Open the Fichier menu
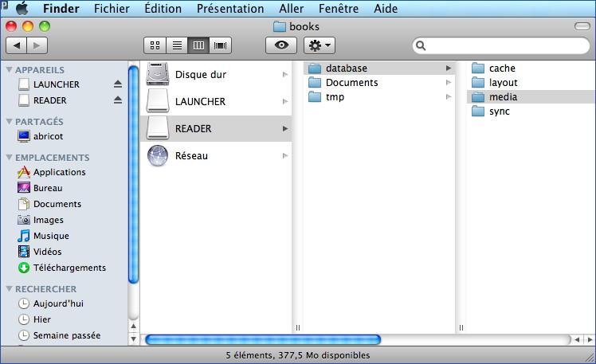Image resolution: width=596 pixels, height=364 pixels. (112, 8)
